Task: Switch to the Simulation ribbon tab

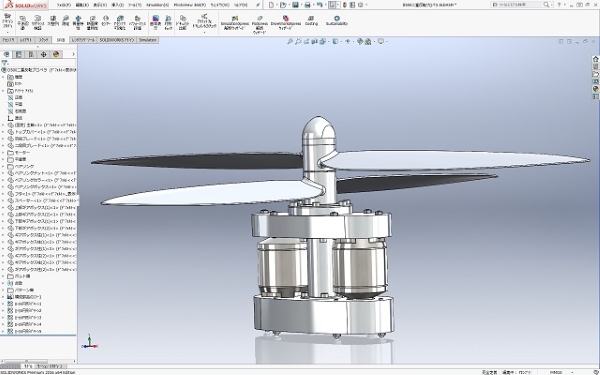Action: pos(147,40)
